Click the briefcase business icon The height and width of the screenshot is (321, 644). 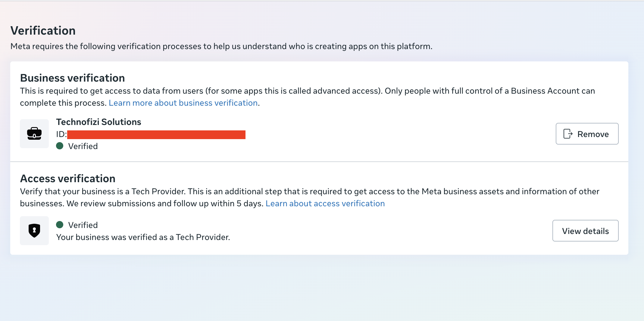[x=34, y=133]
